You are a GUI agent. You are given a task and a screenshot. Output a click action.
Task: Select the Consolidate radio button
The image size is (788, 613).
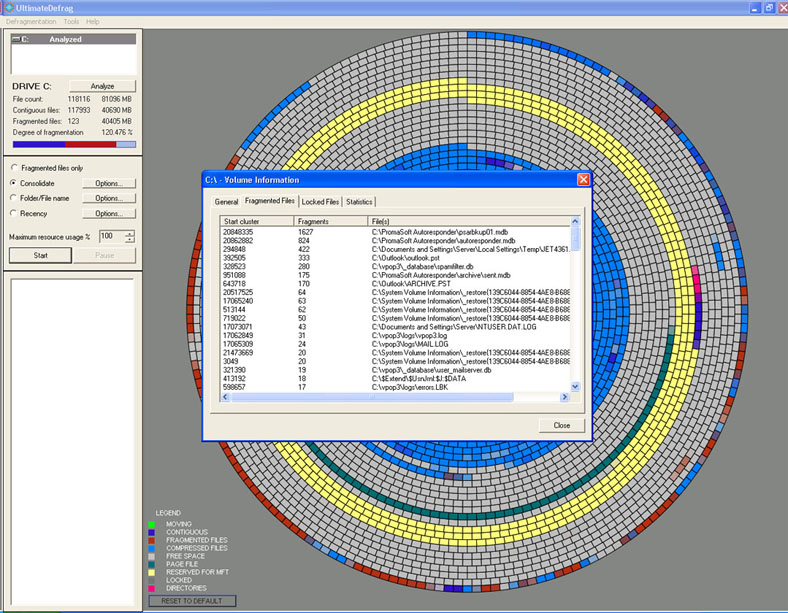point(14,183)
